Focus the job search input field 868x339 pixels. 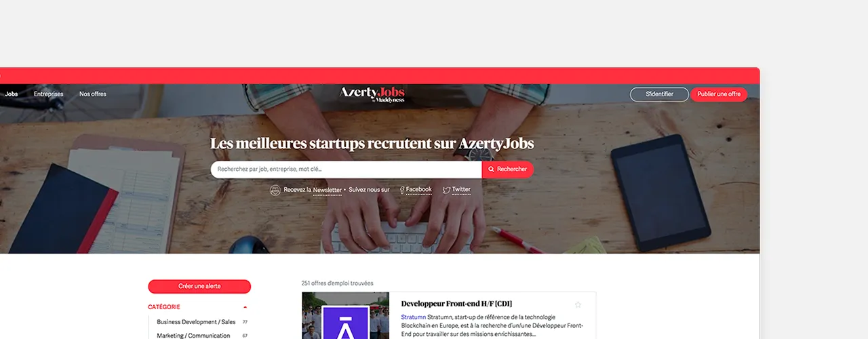pos(346,169)
